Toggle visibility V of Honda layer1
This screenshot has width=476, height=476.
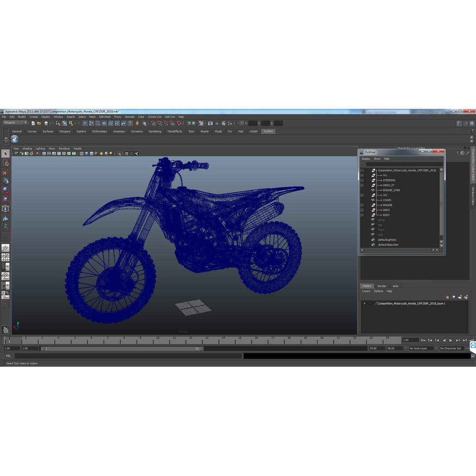364,304
